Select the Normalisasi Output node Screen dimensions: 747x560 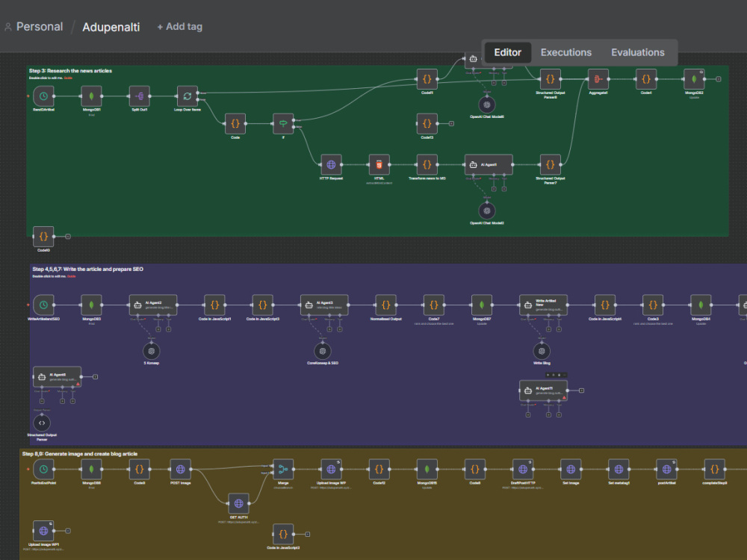pyautogui.click(x=386, y=305)
